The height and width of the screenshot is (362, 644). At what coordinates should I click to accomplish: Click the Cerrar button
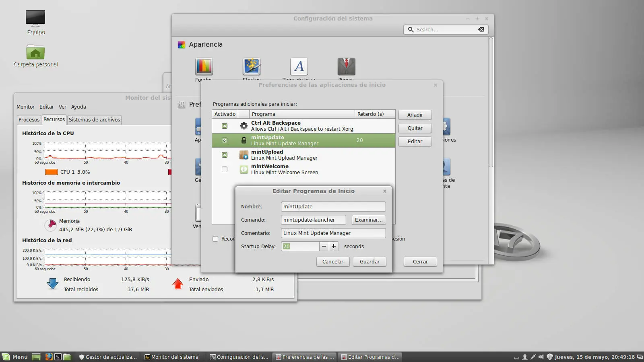point(420,261)
